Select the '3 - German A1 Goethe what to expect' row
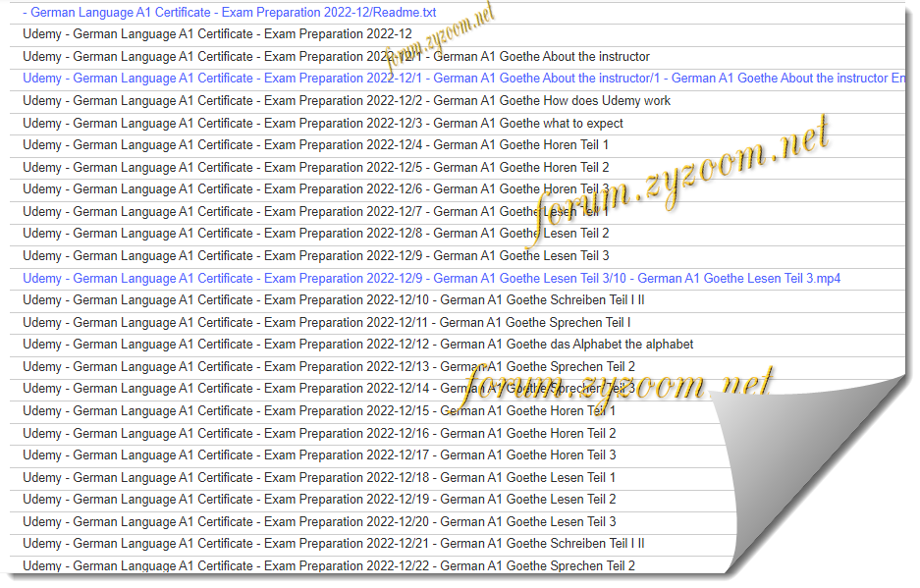This screenshot has height=588, width=920. pos(323,124)
